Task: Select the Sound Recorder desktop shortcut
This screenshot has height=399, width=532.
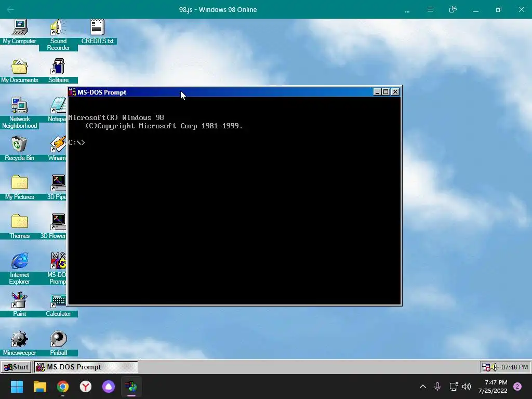Action: click(x=58, y=35)
